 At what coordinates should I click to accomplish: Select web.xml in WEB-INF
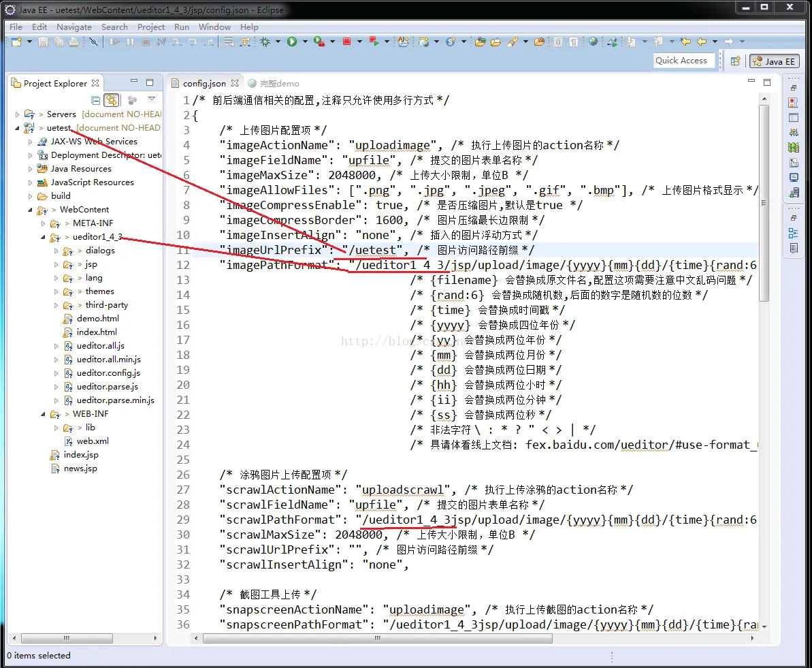click(93, 441)
